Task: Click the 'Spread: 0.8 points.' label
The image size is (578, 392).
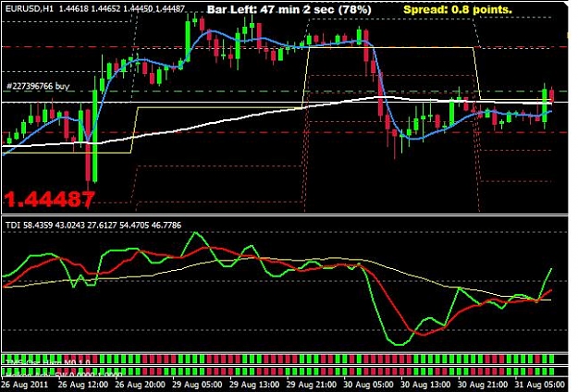Action: point(458,9)
